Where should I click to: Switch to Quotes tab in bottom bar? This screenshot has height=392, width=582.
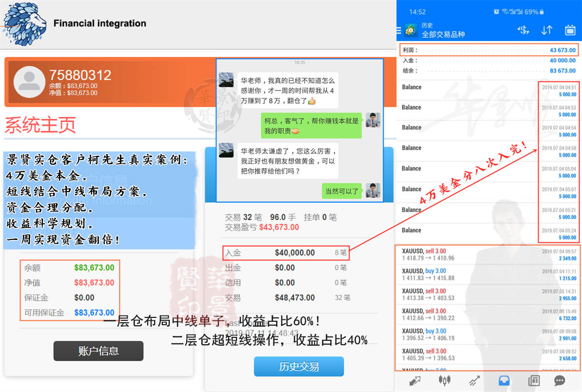tap(415, 380)
